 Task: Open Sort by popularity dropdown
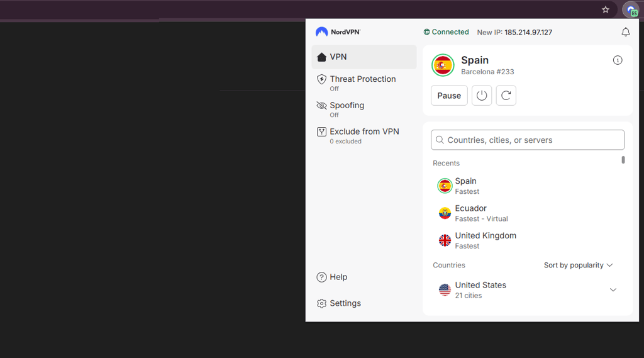tap(578, 266)
